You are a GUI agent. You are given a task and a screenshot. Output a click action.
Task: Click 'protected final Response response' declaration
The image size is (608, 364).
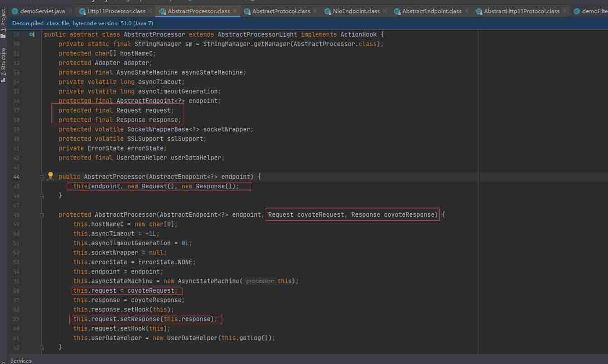(120, 120)
